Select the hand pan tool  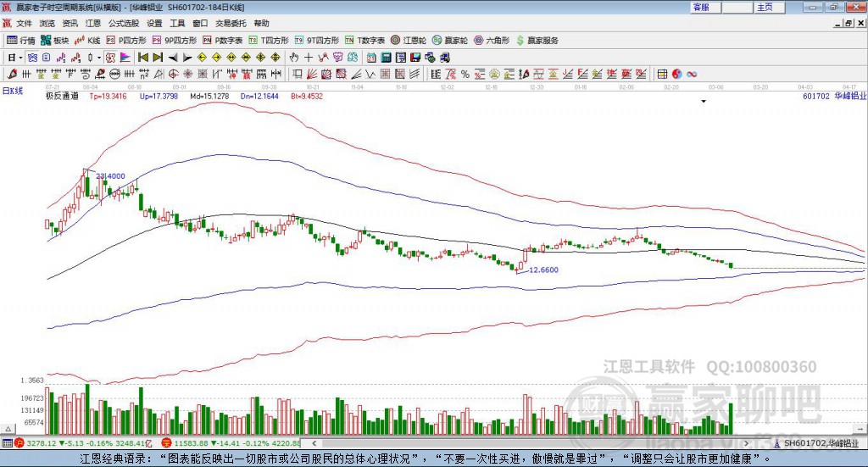pos(293,58)
